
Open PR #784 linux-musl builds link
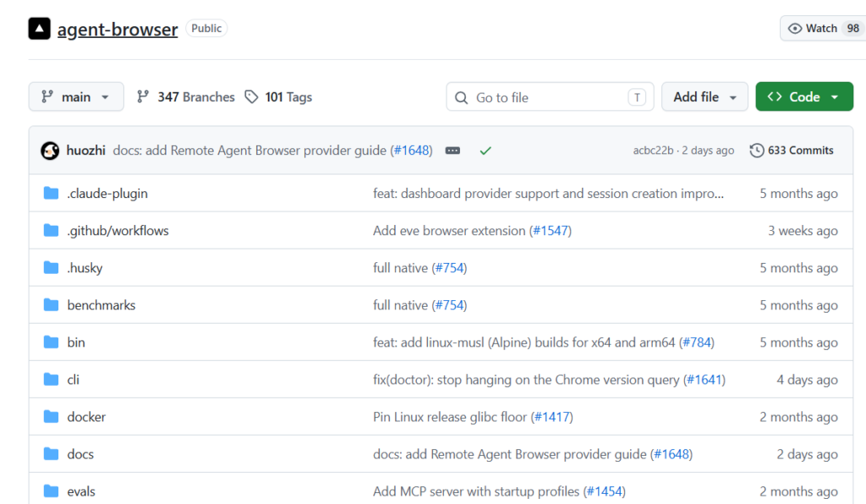pyautogui.click(x=697, y=342)
